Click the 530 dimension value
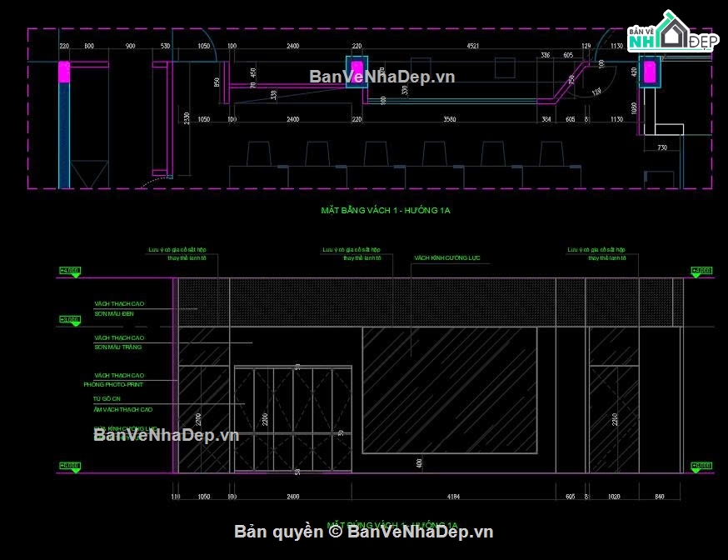This screenshot has width=728, height=560. pyautogui.click(x=165, y=46)
